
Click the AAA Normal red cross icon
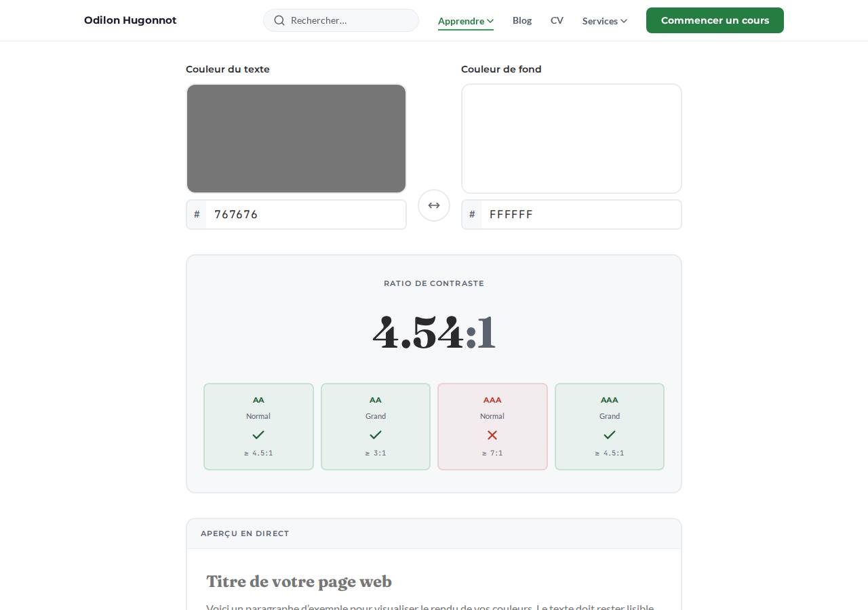pyautogui.click(x=492, y=434)
